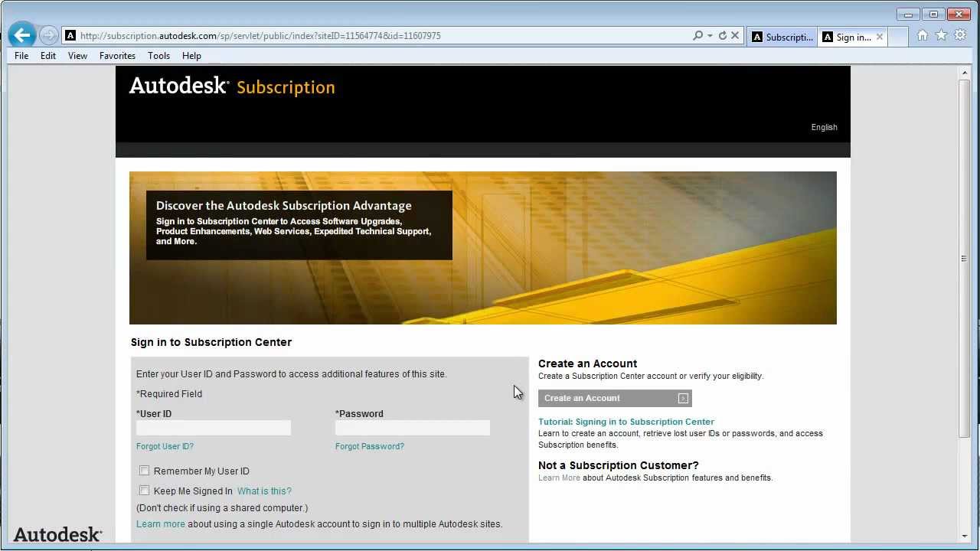Screen dimensions: 980x551
Task: Open Favorites star icon
Action: pyautogui.click(x=941, y=35)
